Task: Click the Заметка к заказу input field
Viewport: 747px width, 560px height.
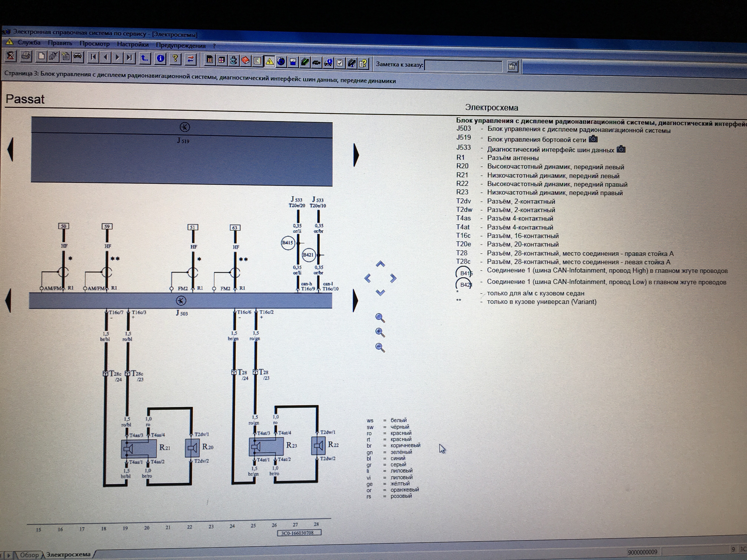Action: [x=463, y=66]
